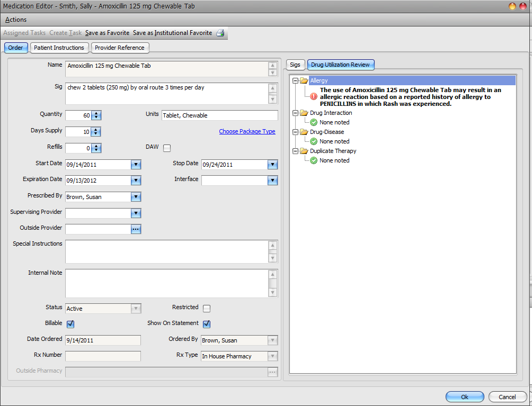Click the Units field
The width and height of the screenshot is (532, 406).
[x=220, y=115]
